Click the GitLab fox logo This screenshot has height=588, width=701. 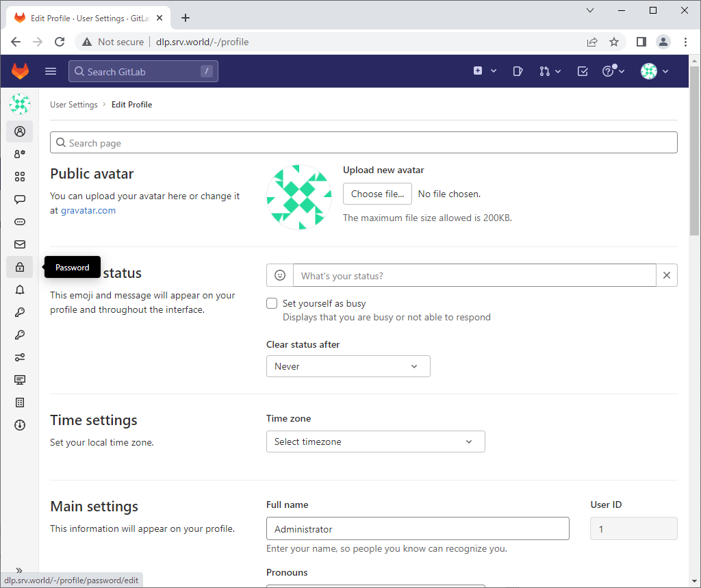[20, 71]
